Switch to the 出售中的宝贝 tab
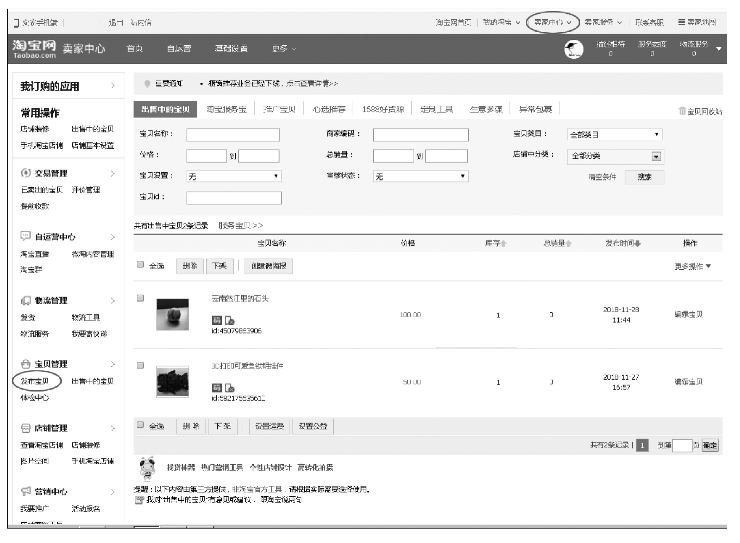This screenshot has width=740, height=543. [164, 109]
